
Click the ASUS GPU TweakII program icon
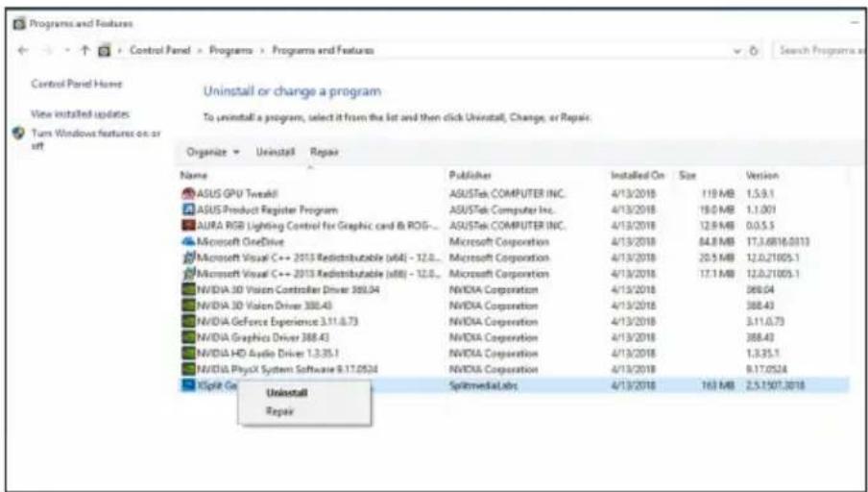(x=189, y=194)
